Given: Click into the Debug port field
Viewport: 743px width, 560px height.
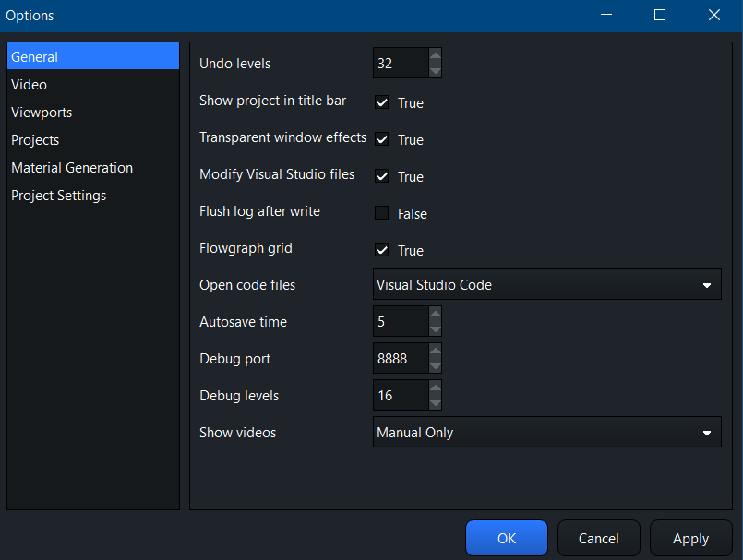Looking at the screenshot, I should 401,359.
